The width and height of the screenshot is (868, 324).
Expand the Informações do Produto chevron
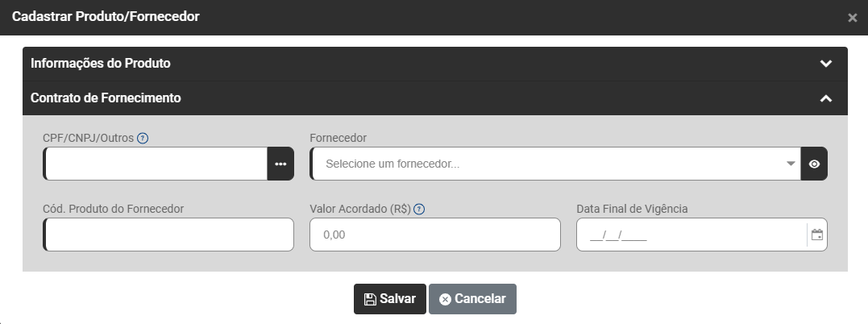pos(825,64)
